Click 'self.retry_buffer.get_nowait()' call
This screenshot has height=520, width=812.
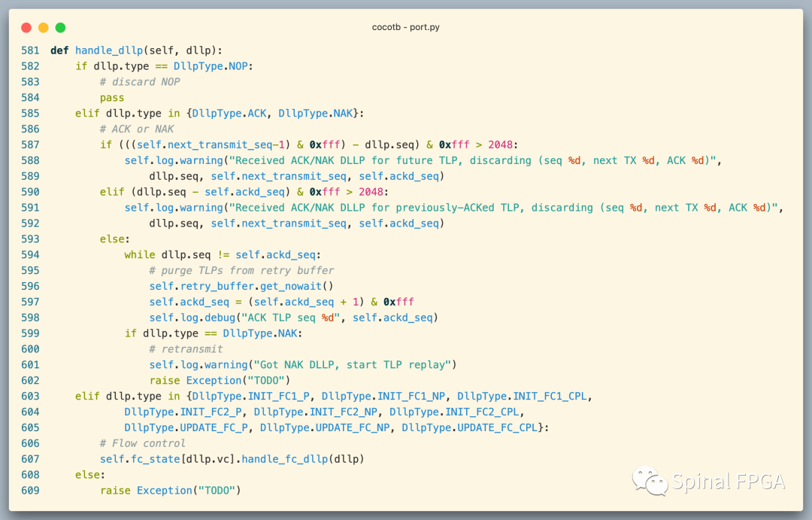click(241, 286)
